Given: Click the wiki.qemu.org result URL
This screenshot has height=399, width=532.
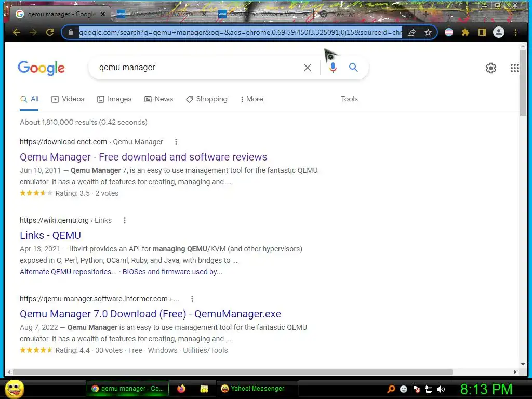Looking at the screenshot, I should pyautogui.click(x=65, y=220).
